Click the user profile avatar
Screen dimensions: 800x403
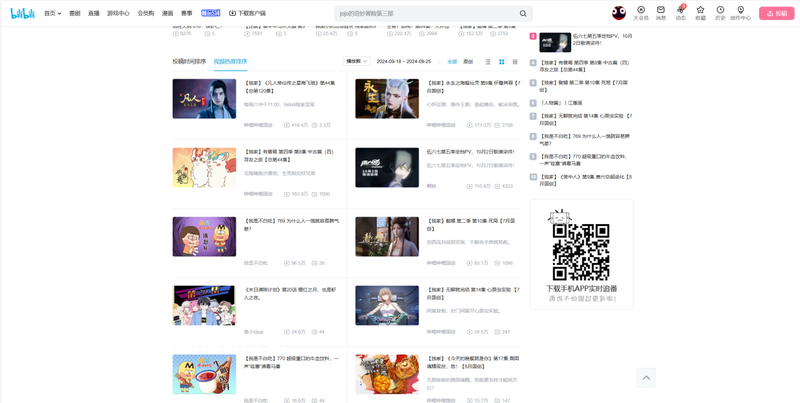[x=618, y=13]
